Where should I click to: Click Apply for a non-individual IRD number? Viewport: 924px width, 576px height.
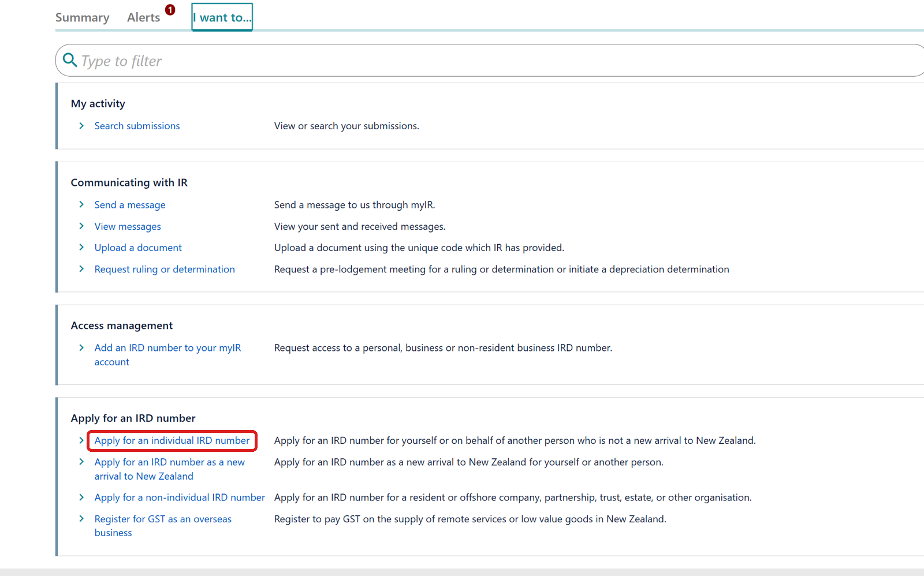[180, 498]
